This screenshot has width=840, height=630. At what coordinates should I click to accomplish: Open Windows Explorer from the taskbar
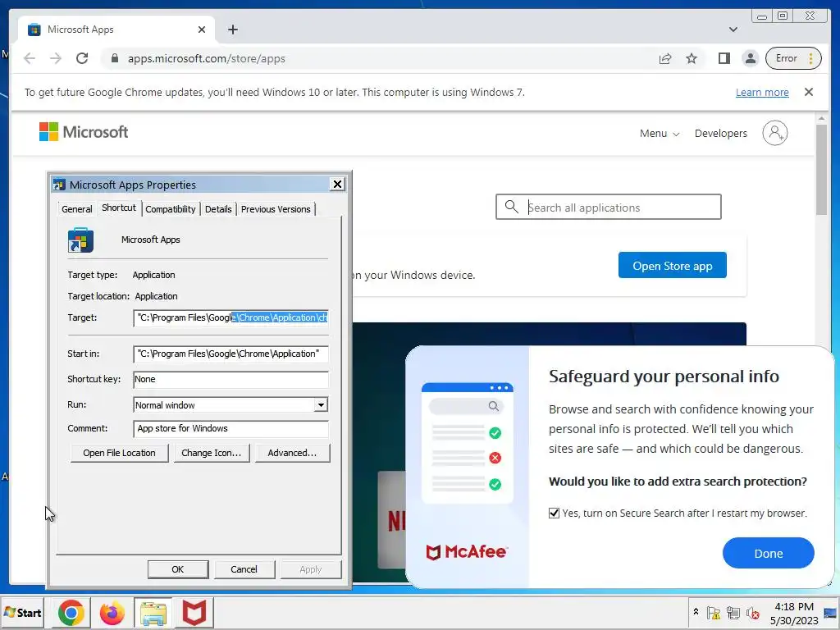coord(153,613)
